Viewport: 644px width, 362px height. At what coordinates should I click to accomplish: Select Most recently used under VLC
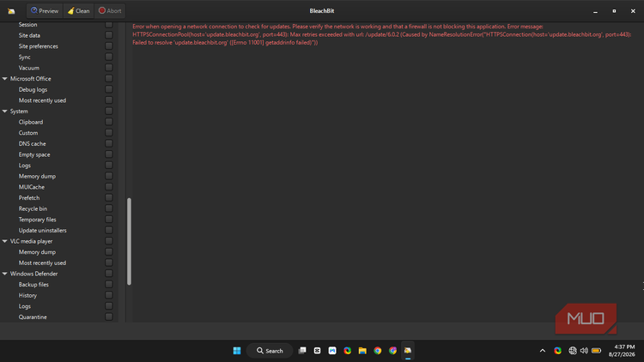[x=42, y=262]
